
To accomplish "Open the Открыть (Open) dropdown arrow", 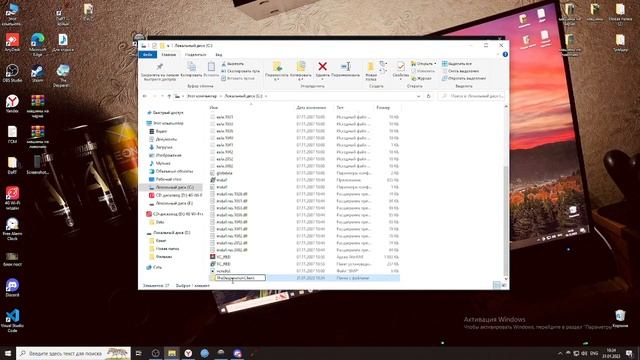I will click(x=435, y=64).
